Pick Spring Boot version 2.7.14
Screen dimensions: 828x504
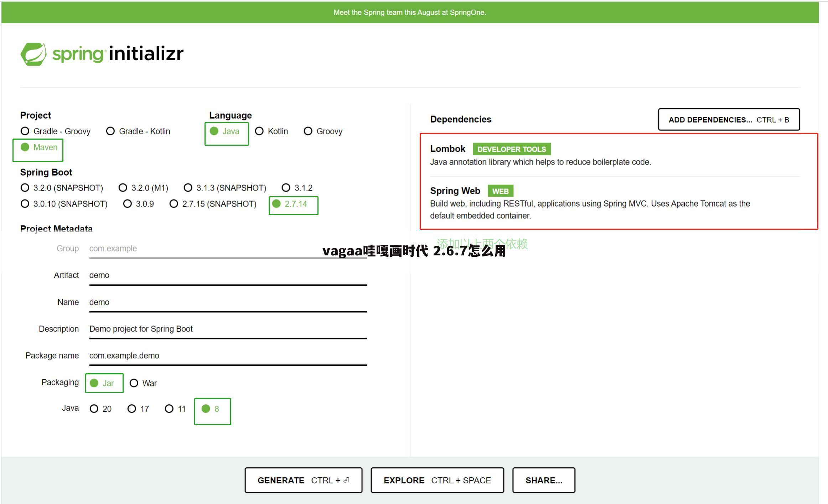click(x=289, y=204)
